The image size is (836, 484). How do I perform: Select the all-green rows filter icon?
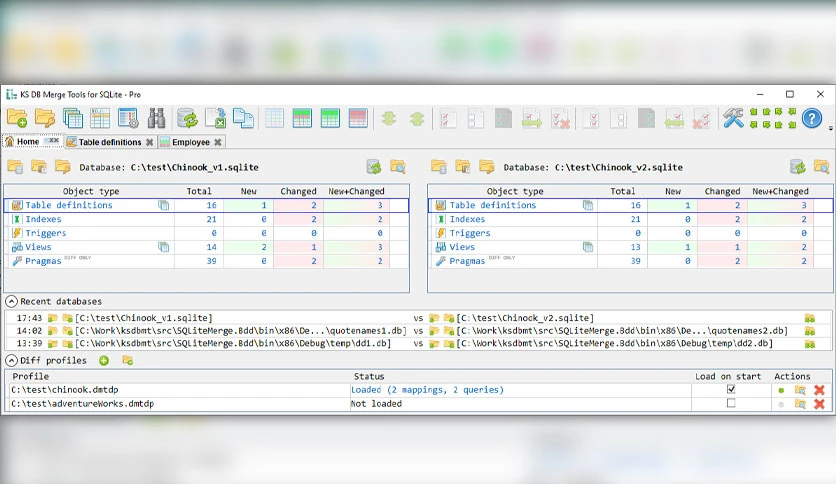point(330,118)
